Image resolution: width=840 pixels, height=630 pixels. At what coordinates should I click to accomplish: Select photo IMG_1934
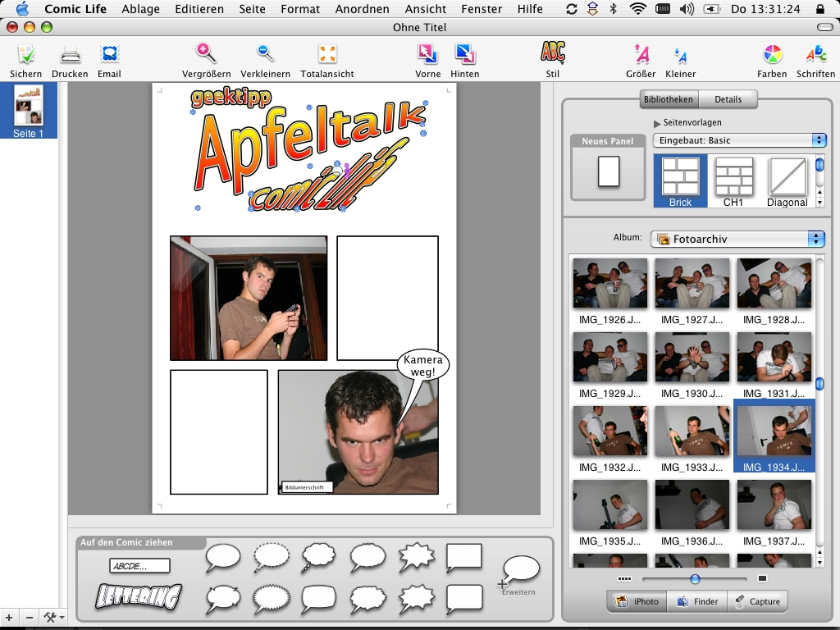(774, 436)
